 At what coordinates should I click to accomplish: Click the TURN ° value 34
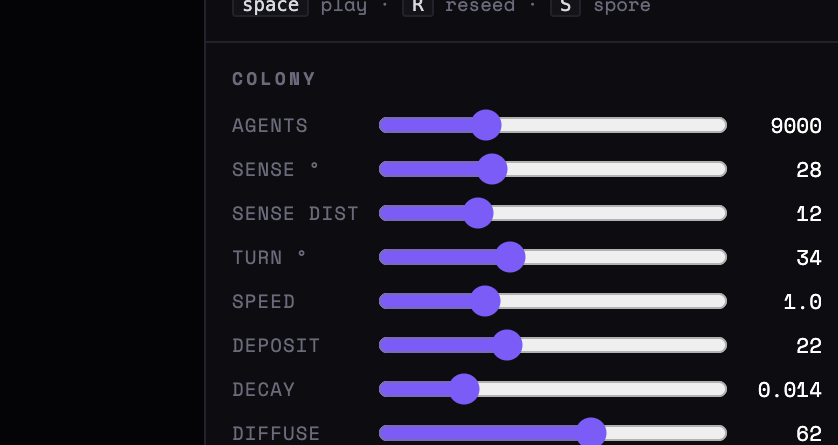point(809,258)
